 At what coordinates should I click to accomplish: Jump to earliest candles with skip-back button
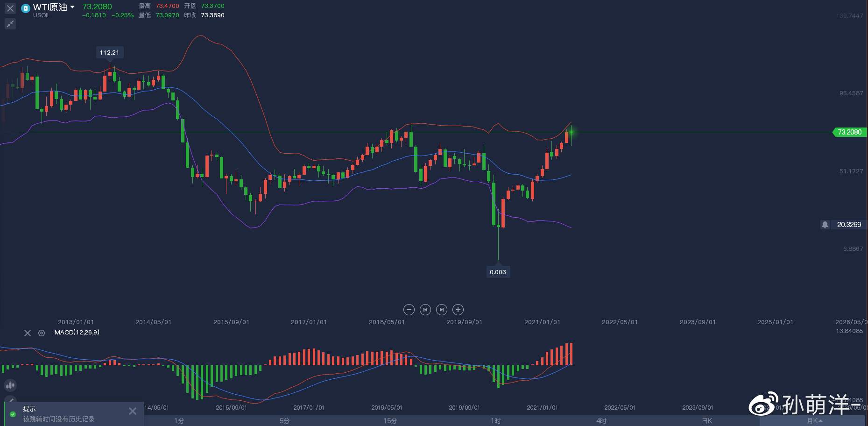(425, 310)
